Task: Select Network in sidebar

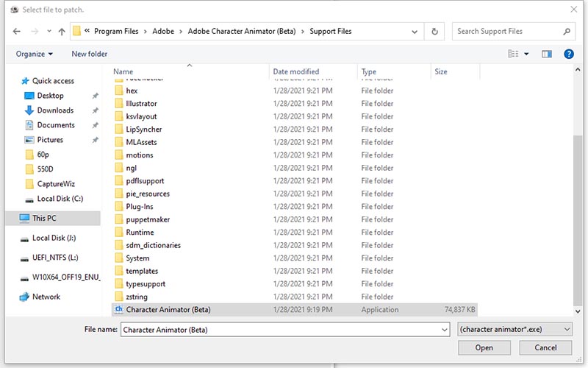Action: click(46, 297)
